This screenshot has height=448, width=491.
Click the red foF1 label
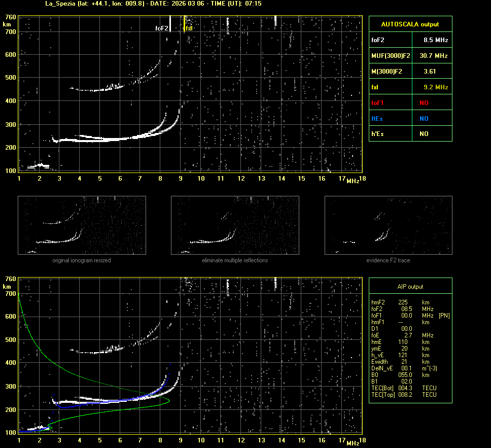point(378,103)
